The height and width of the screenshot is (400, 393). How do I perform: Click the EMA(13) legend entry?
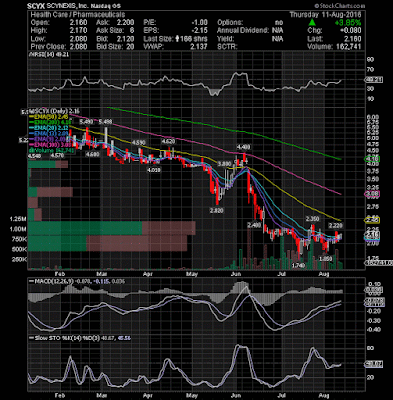pyautogui.click(x=49, y=133)
